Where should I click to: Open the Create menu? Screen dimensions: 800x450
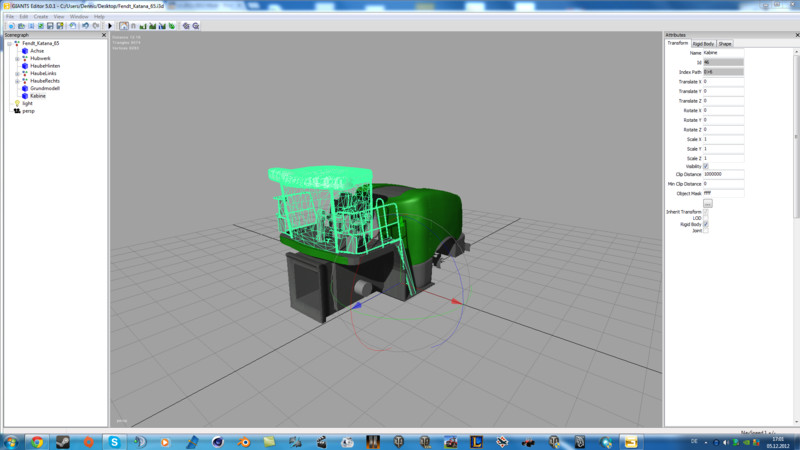click(41, 17)
